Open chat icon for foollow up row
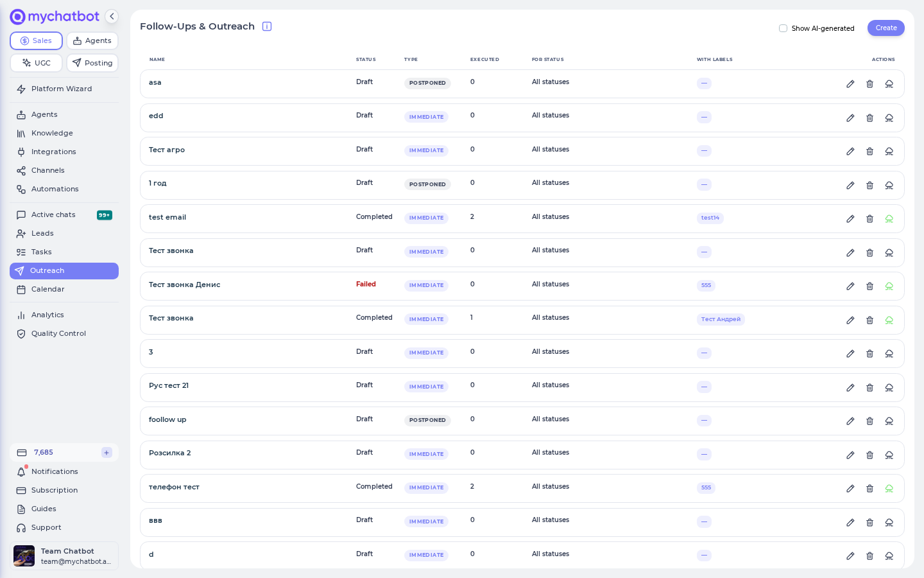924x578 pixels. click(x=889, y=421)
